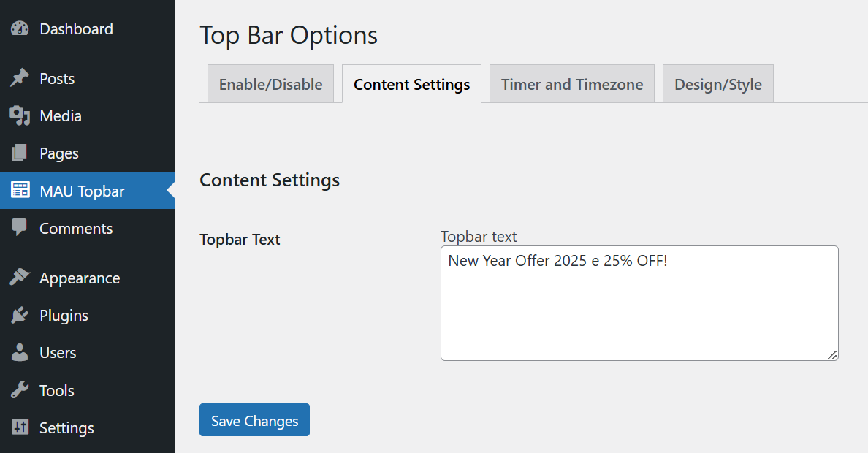868x453 pixels.
Task: Click the Comments speech bubble icon
Action: tap(20, 228)
